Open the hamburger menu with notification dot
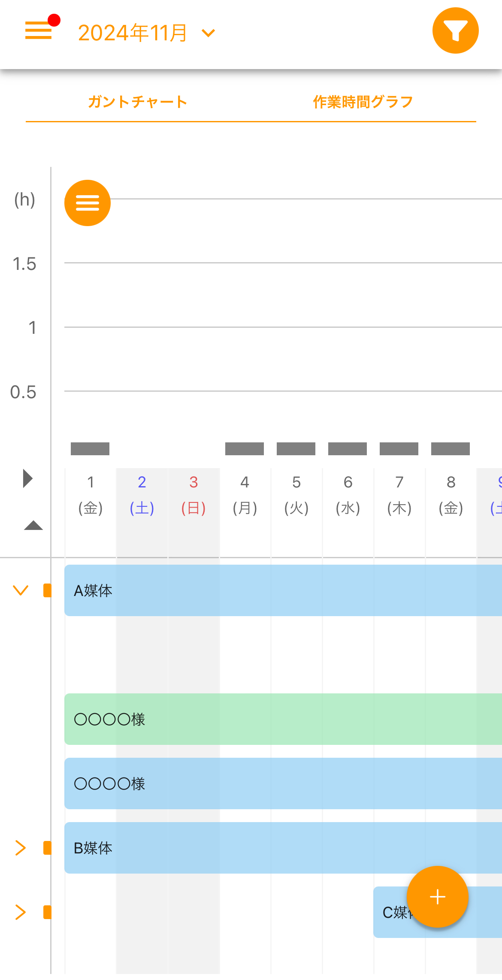Viewport: 502px width, 980px height. (39, 30)
